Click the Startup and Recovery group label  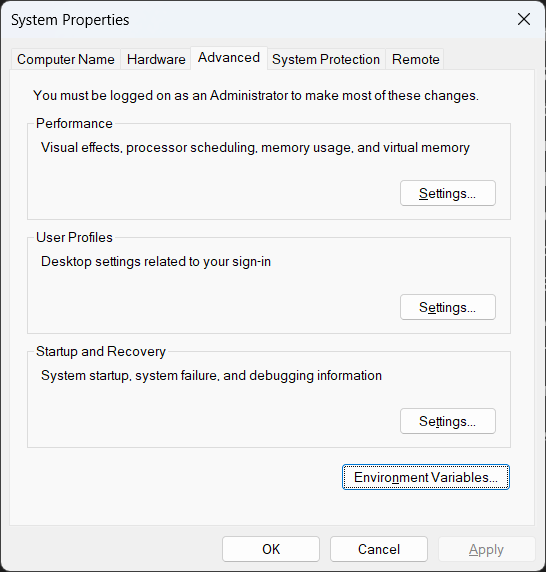(101, 352)
